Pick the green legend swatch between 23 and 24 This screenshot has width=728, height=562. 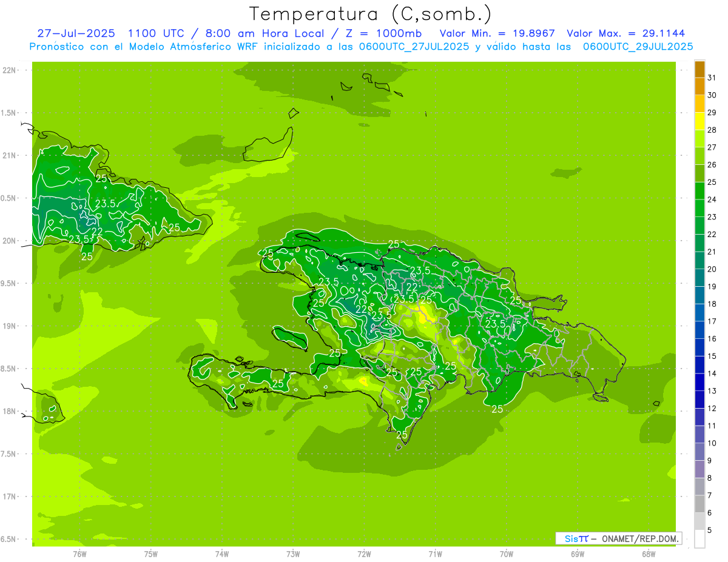coord(699,209)
